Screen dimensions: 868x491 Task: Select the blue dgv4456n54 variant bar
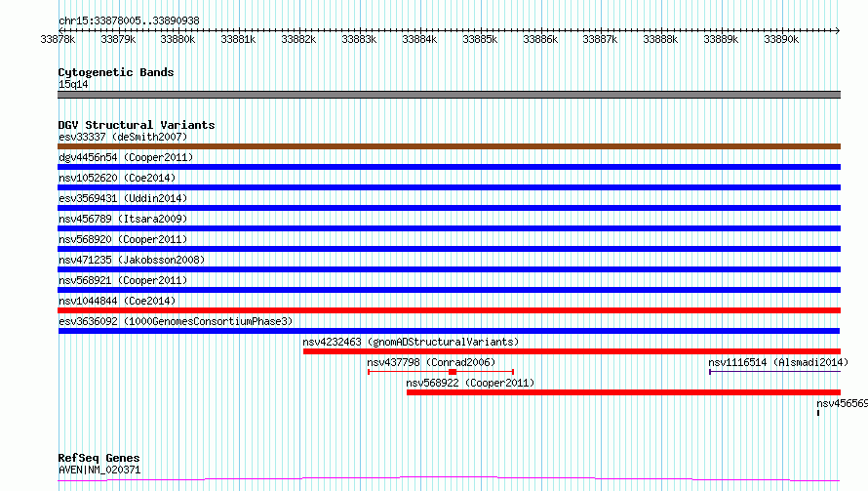tap(449, 167)
